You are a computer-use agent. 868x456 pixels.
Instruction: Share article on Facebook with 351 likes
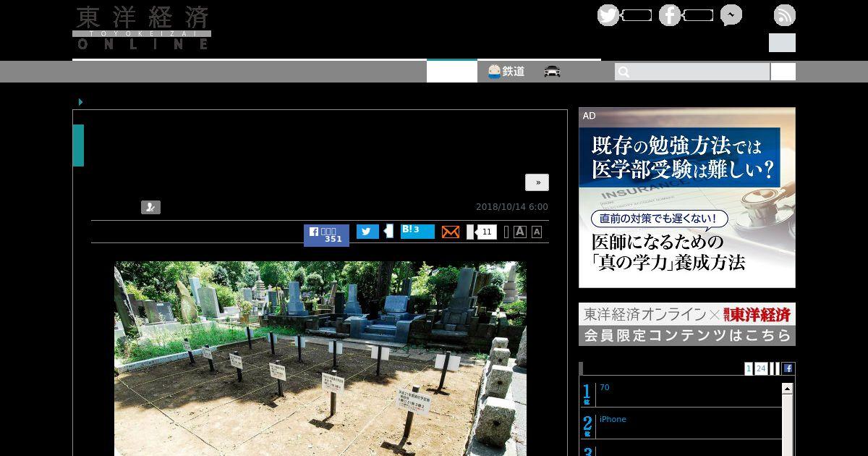tap(326, 235)
